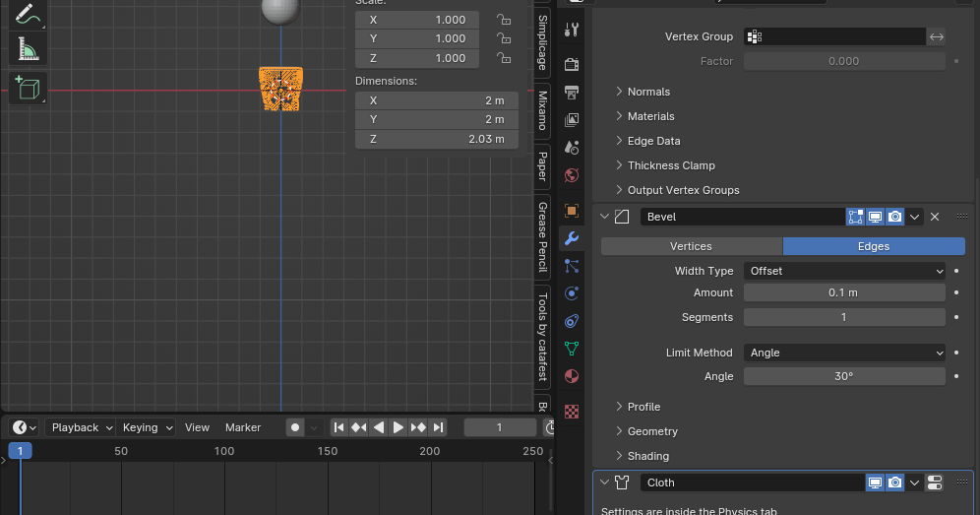Open the Keying menu
The width and height of the screenshot is (980, 515).
click(x=147, y=427)
